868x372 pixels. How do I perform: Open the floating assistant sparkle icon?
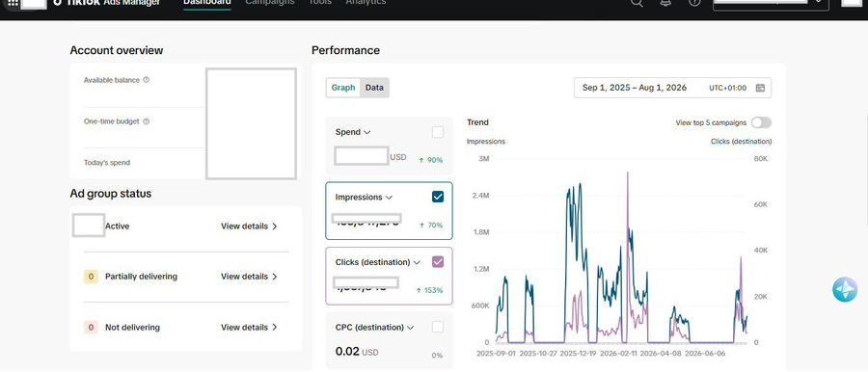(x=845, y=289)
